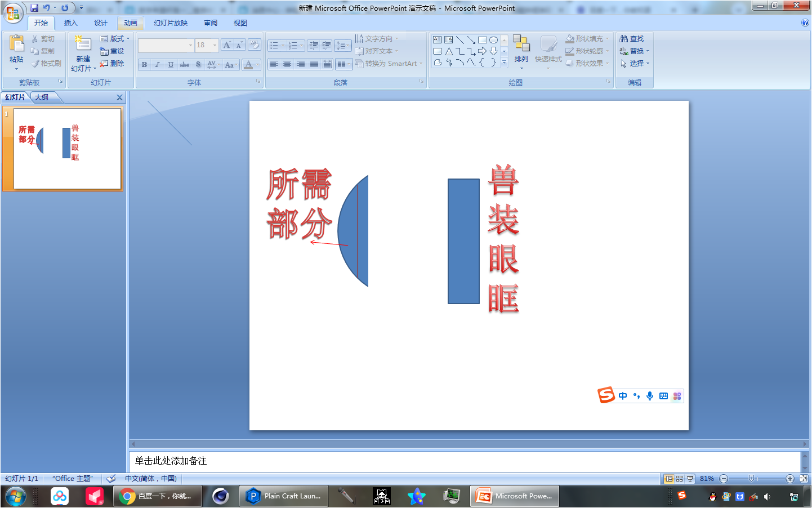The image size is (812, 508).
Task: Click the Find (查找) binoculars button
Action: pyautogui.click(x=631, y=39)
